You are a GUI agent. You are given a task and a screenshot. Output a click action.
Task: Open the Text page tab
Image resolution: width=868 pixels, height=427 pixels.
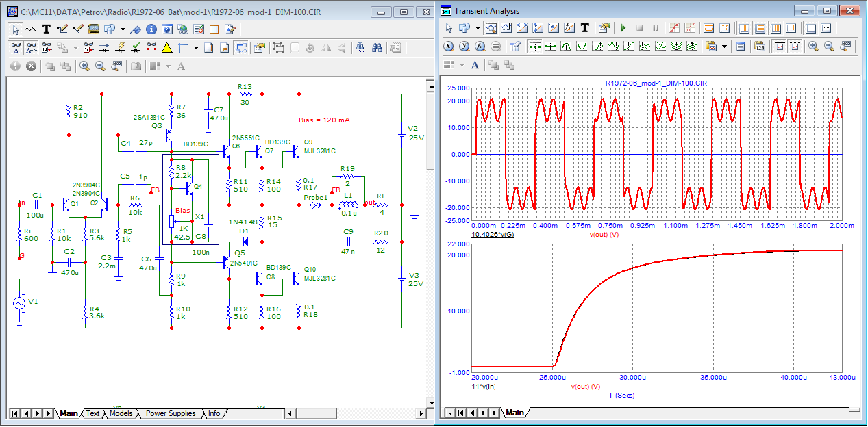coord(92,413)
